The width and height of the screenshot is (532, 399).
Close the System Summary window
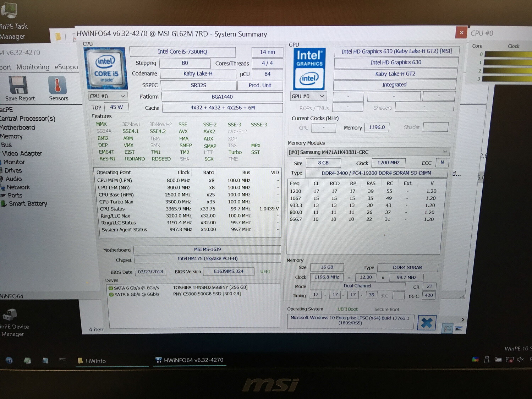click(x=461, y=33)
